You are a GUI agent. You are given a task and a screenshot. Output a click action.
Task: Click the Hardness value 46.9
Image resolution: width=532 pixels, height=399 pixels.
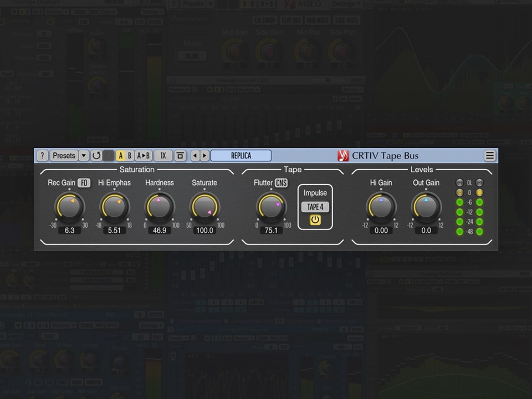160,231
